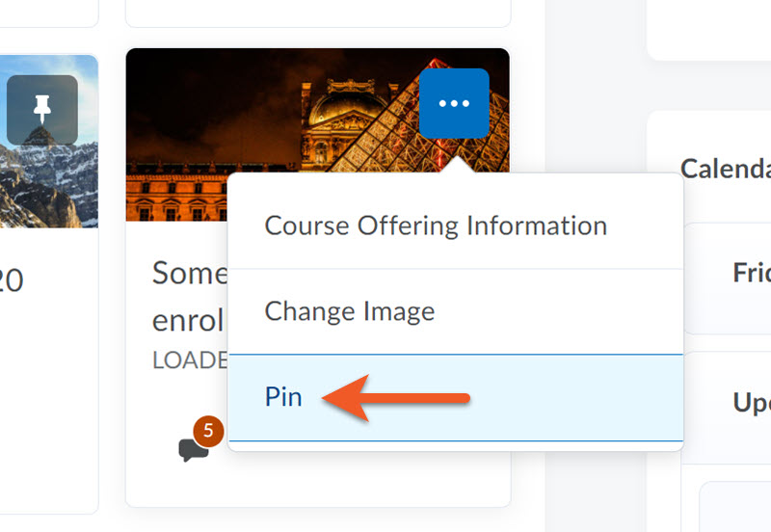This screenshot has width=771, height=532.
Task: Open the course title beginning with "Some"
Action: 190,274
